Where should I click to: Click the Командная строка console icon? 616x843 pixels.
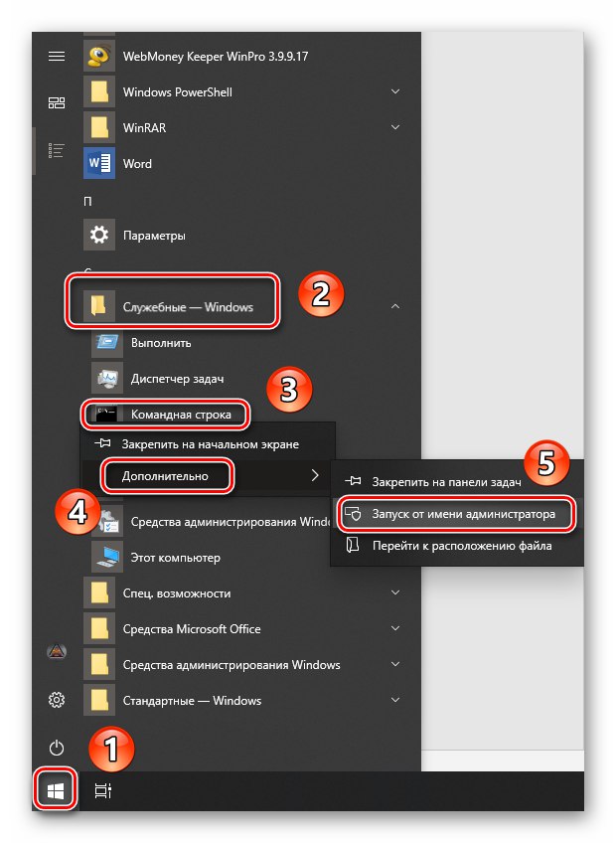point(107,414)
